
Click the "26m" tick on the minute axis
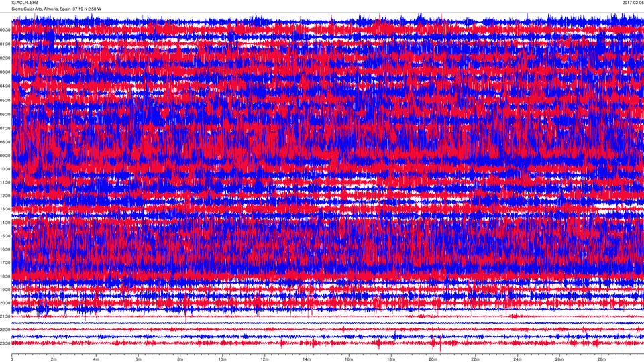pyautogui.click(x=559, y=359)
